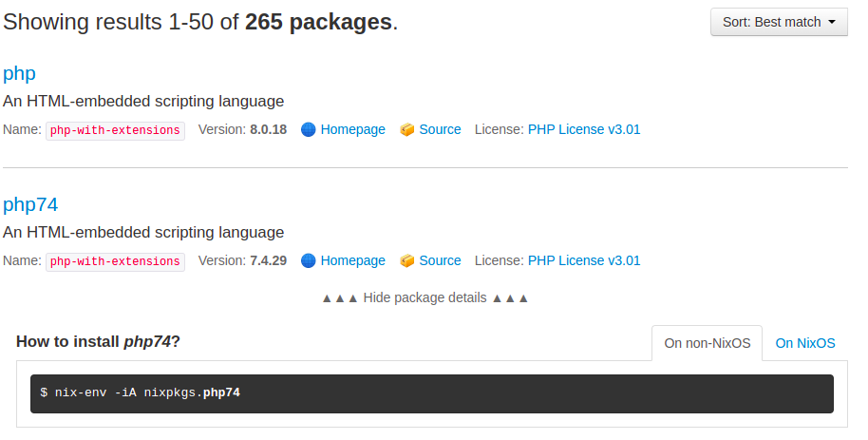This screenshot has height=440, width=868.
Task: Open the Sort: Best match dropdown
Action: click(x=779, y=22)
